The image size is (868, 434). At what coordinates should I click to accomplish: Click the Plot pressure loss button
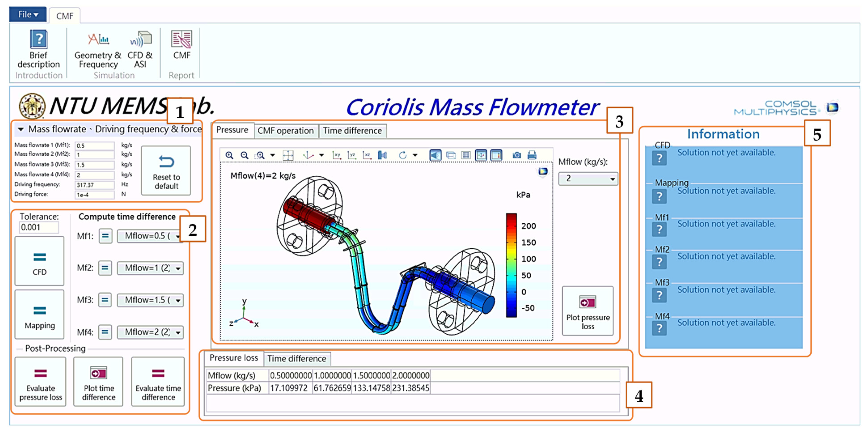(587, 311)
